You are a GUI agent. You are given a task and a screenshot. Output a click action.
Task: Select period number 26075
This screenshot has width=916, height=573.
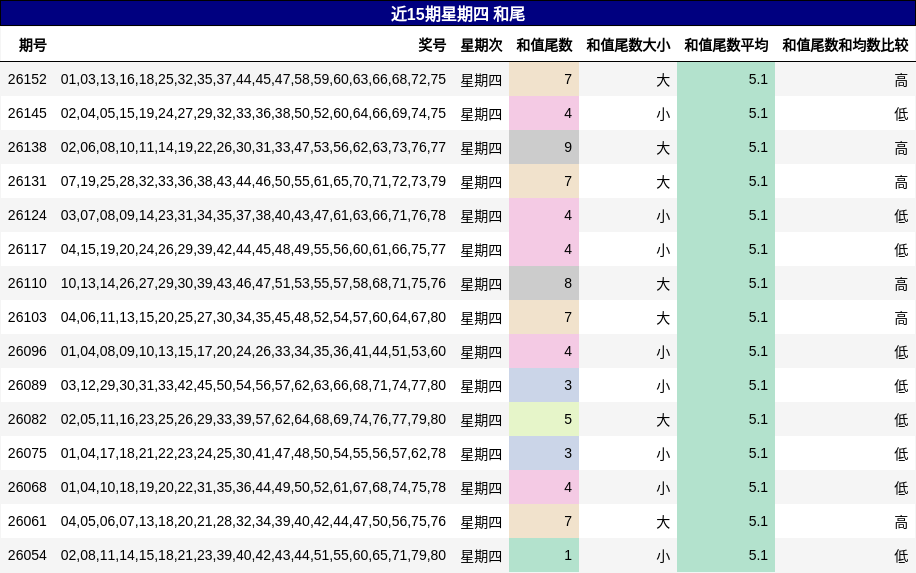[x=27, y=453]
